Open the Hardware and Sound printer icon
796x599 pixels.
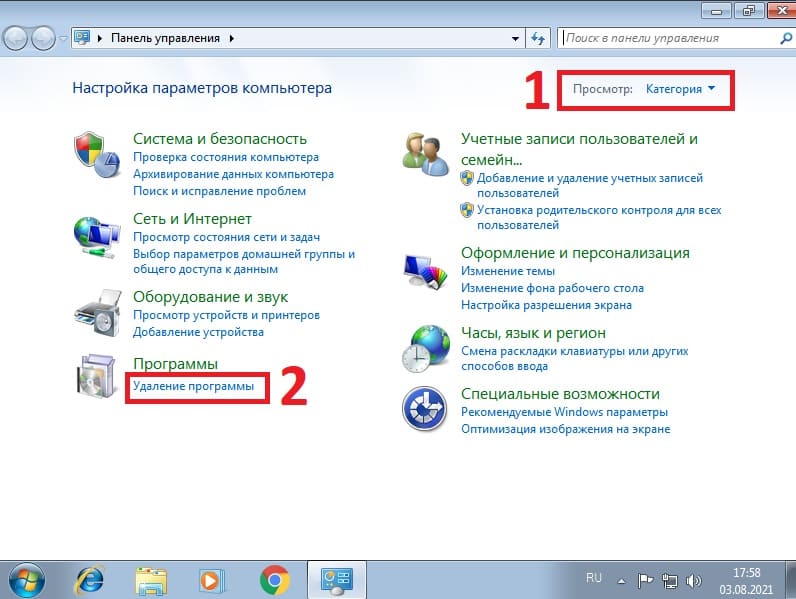(98, 313)
